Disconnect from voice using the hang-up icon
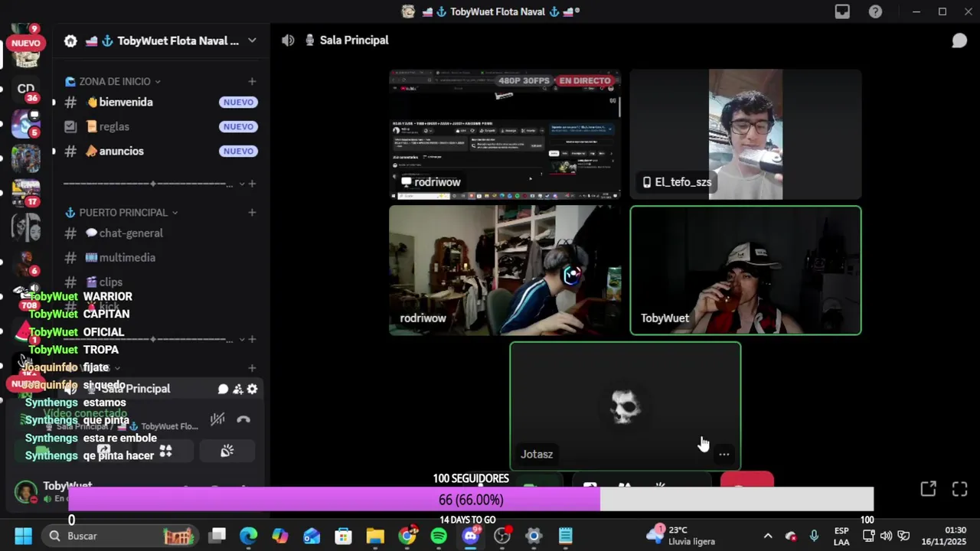 click(243, 419)
